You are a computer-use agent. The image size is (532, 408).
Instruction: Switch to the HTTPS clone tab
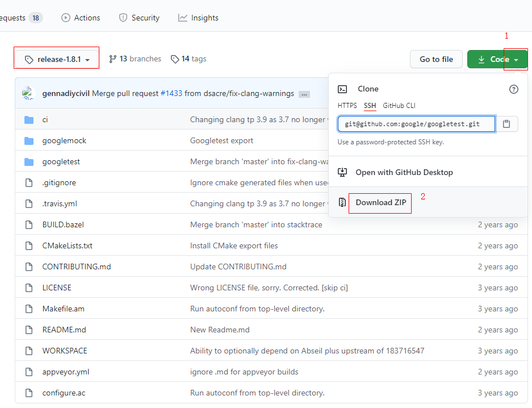(x=347, y=106)
